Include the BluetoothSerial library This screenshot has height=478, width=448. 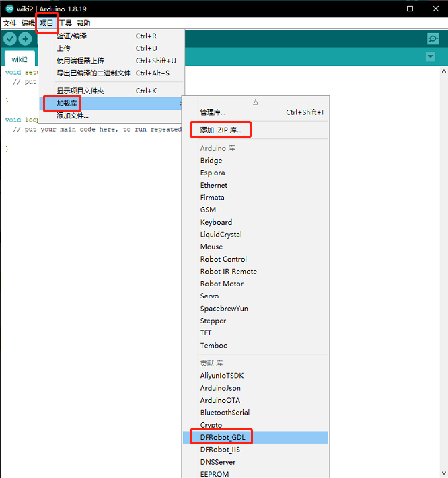pyautogui.click(x=256, y=413)
